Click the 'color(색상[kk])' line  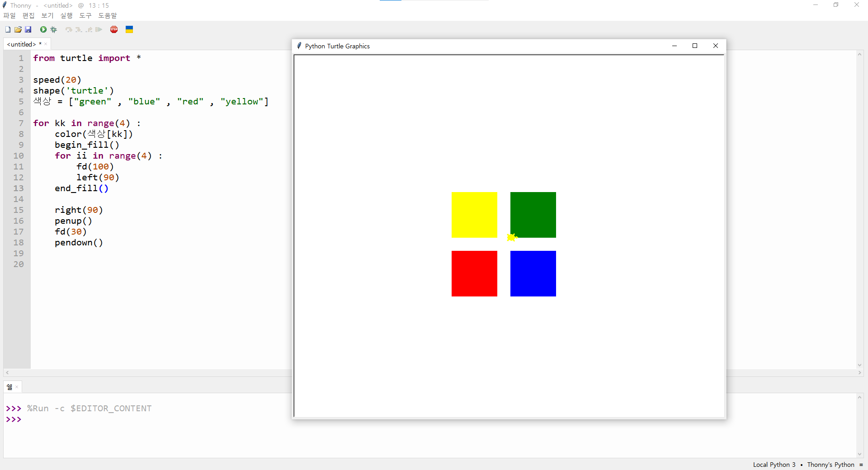[94, 134]
